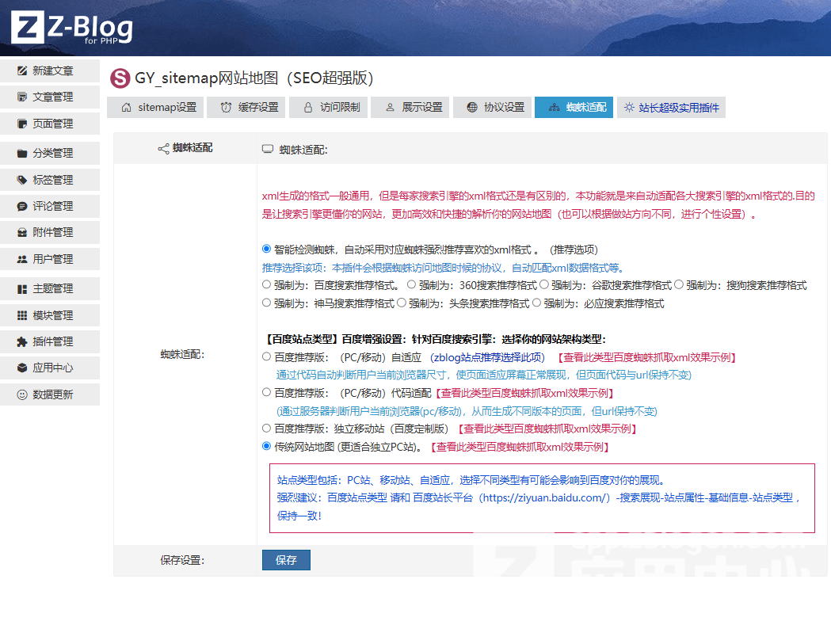Go to 分类管理 in sidebar
The image size is (831, 644).
[51, 153]
